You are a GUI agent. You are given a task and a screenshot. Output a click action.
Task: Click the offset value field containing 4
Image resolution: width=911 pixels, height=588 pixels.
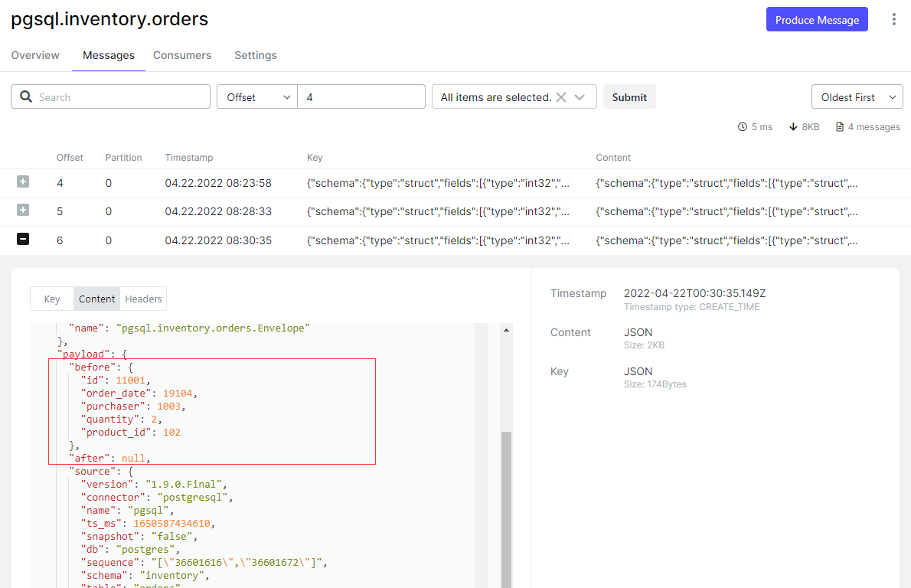coord(361,97)
